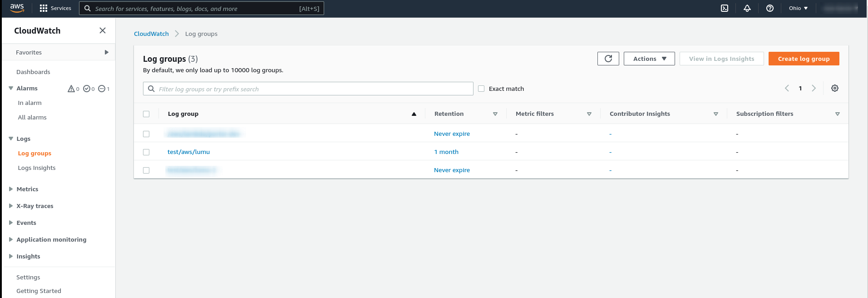
Task: Expand the Metrics section in sidebar
Action: click(27, 189)
